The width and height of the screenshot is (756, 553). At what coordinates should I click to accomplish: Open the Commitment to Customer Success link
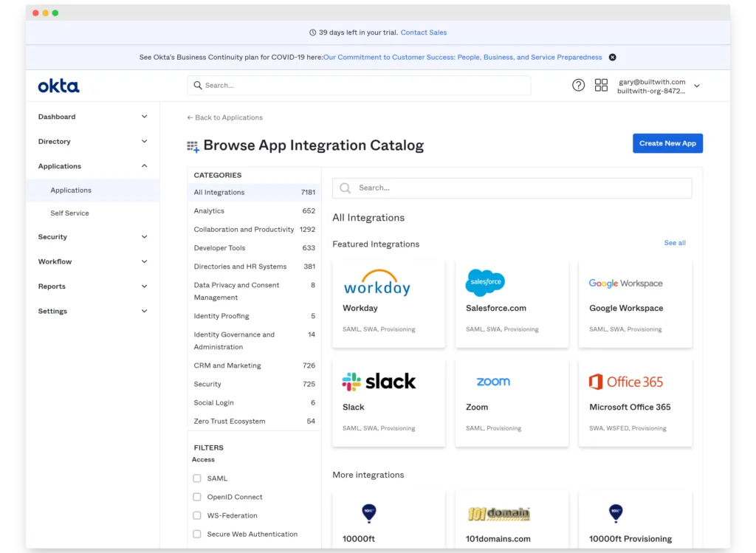point(462,58)
